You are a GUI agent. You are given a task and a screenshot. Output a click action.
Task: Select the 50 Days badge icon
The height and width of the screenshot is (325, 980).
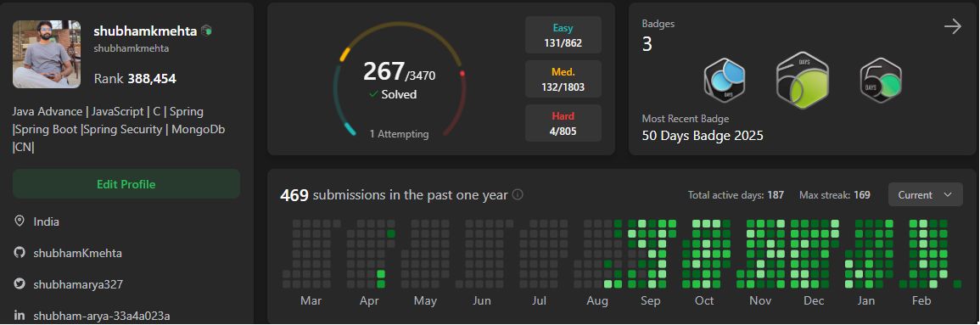tap(881, 81)
